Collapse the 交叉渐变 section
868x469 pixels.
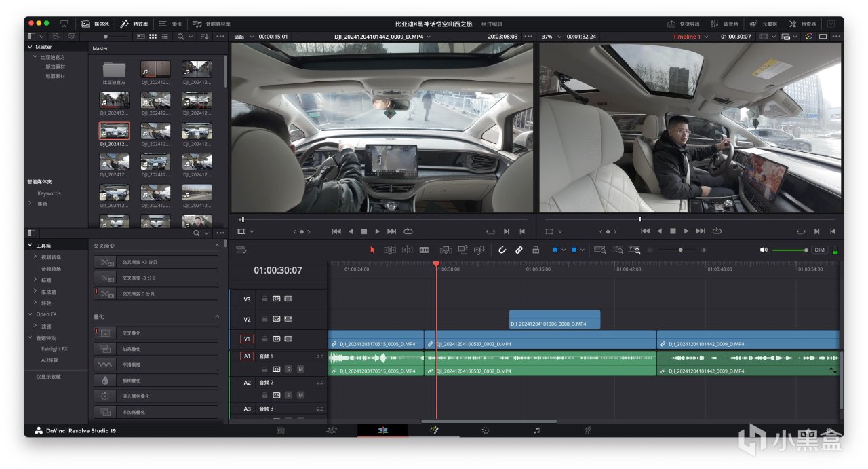[x=217, y=245]
